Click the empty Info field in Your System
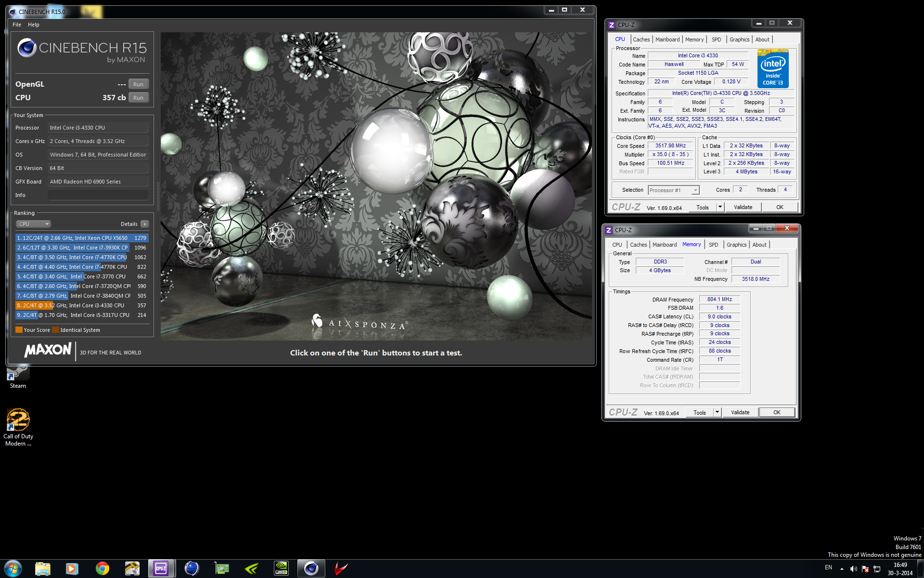This screenshot has width=924, height=578. tap(98, 195)
